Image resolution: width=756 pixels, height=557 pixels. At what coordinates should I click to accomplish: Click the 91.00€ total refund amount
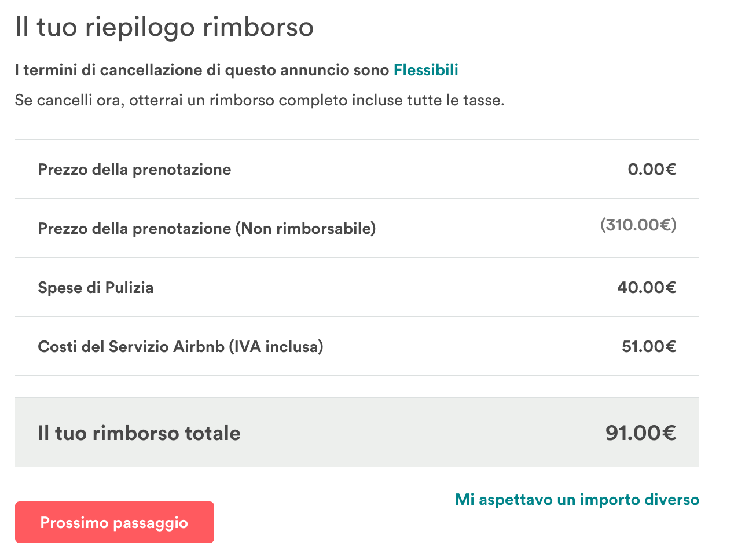pyautogui.click(x=641, y=433)
